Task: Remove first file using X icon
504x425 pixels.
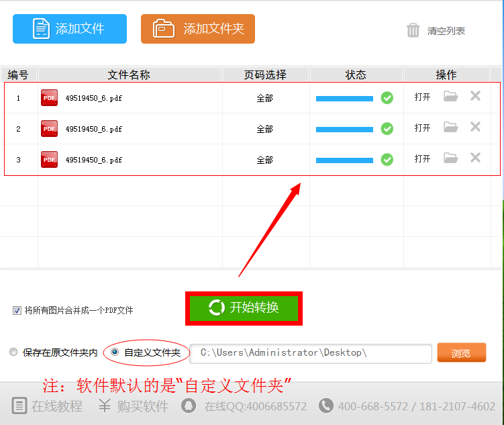Action: (x=475, y=96)
